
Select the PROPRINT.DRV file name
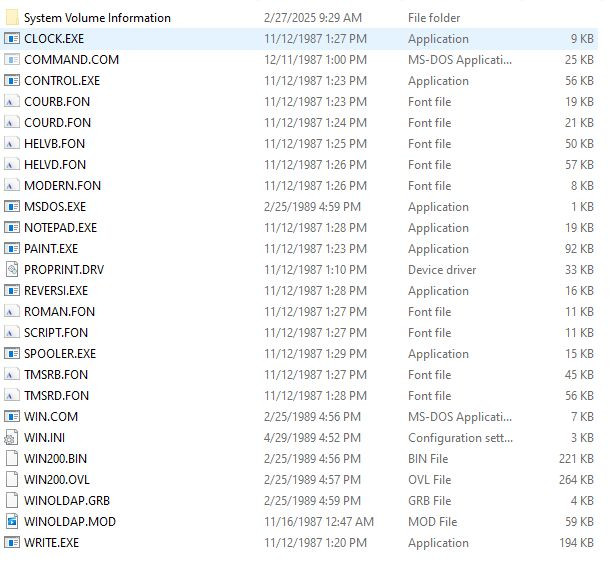pos(64,269)
